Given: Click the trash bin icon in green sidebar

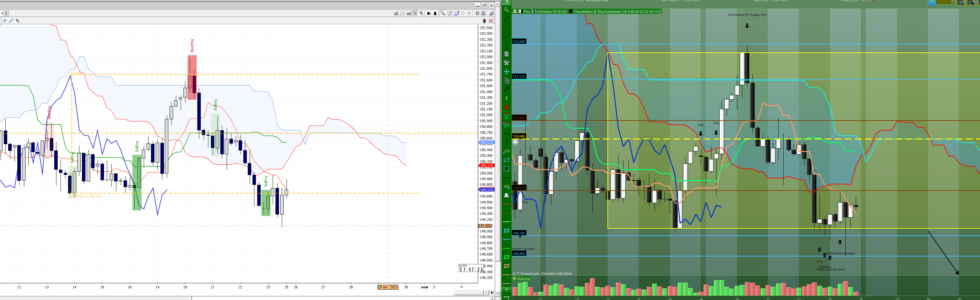Looking at the screenshot, I should coord(506,54).
